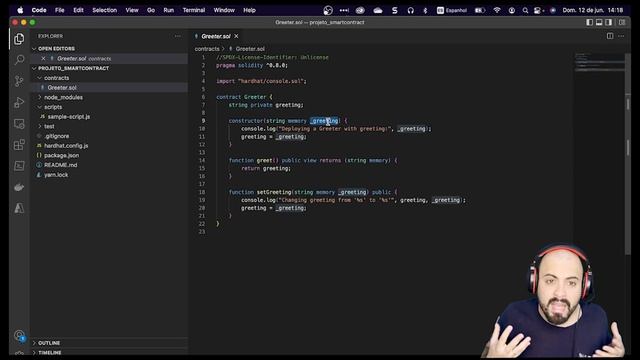
Task: Close the Greeter.sol editor tab
Action: click(x=236, y=36)
